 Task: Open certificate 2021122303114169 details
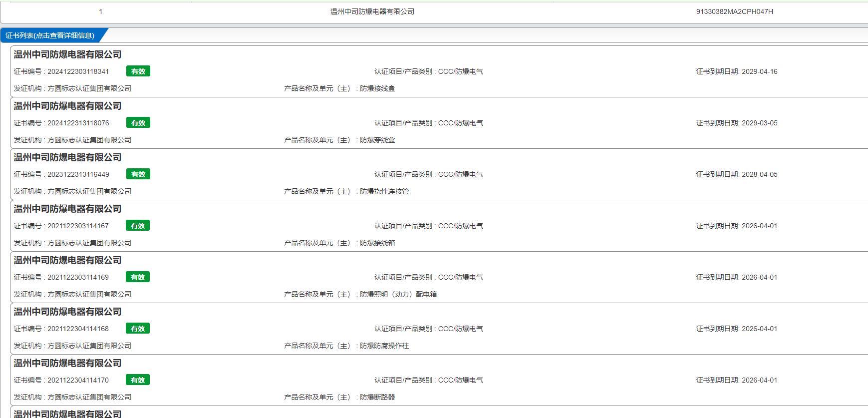tap(78, 277)
